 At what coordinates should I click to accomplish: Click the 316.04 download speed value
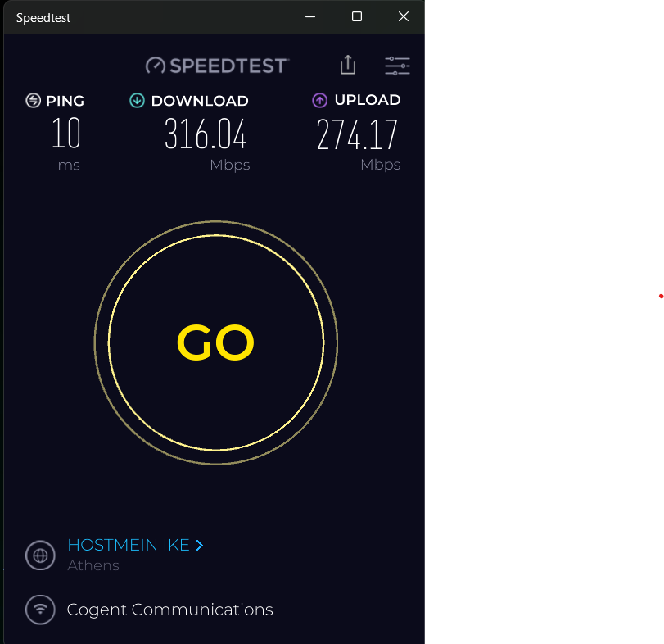206,134
